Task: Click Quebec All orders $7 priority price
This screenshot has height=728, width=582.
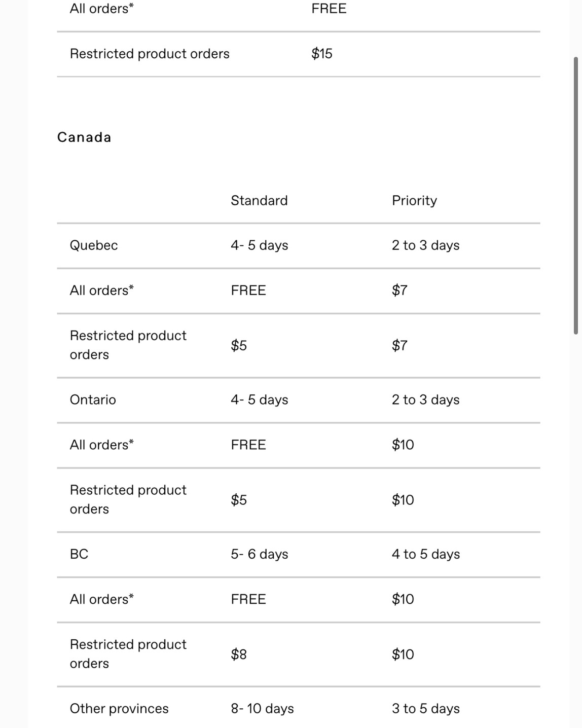Action: pyautogui.click(x=399, y=290)
